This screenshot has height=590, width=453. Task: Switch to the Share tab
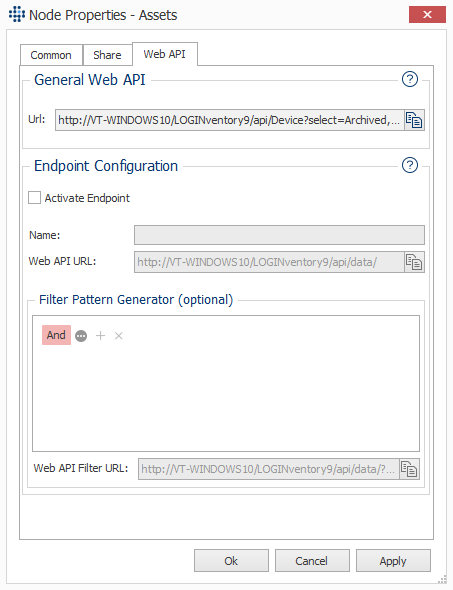[x=107, y=55]
